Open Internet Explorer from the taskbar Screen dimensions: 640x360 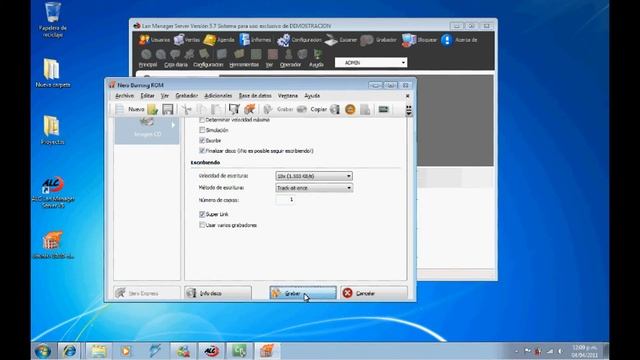click(x=69, y=351)
